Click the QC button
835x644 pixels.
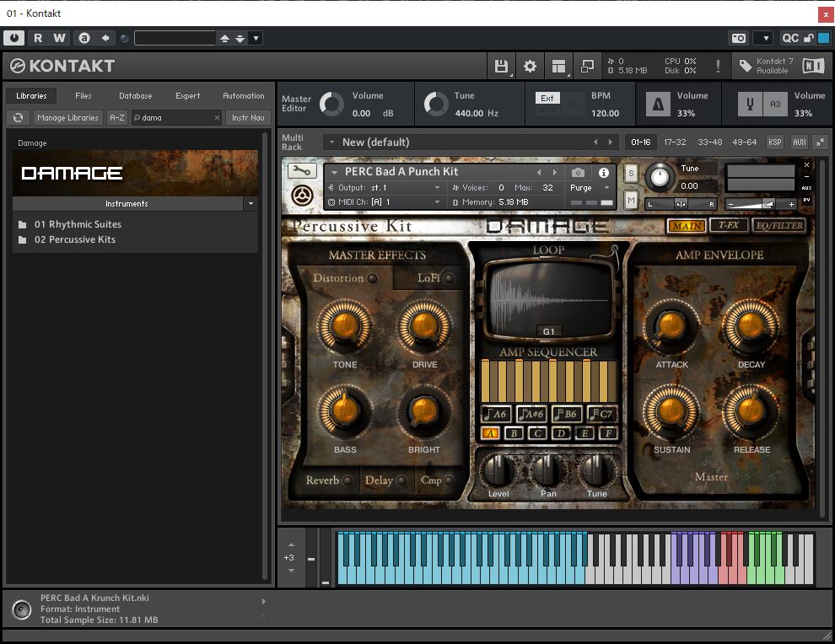click(790, 38)
